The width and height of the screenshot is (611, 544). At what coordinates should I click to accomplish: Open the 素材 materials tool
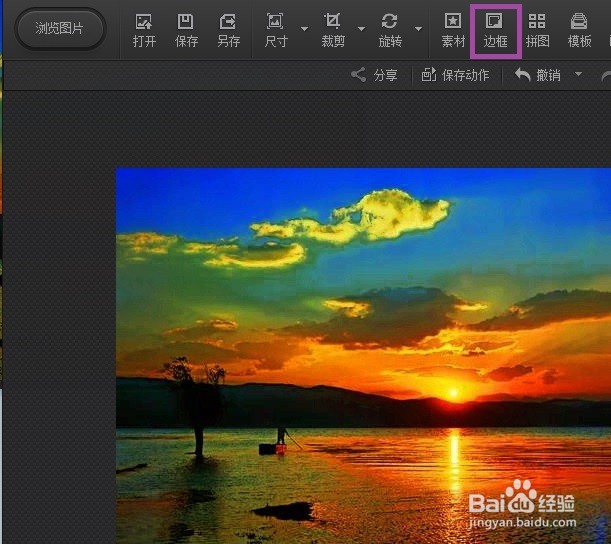pyautogui.click(x=453, y=30)
